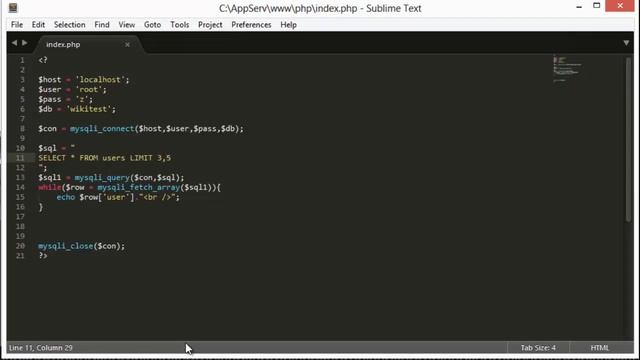The width and height of the screenshot is (640, 360).
Task: Click the 'localhost' string
Action: (100, 80)
